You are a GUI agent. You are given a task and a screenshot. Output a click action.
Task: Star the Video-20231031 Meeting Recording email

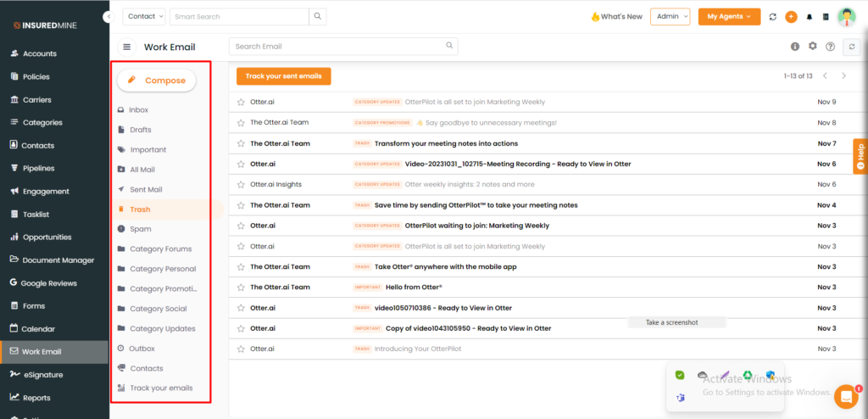pos(241,164)
